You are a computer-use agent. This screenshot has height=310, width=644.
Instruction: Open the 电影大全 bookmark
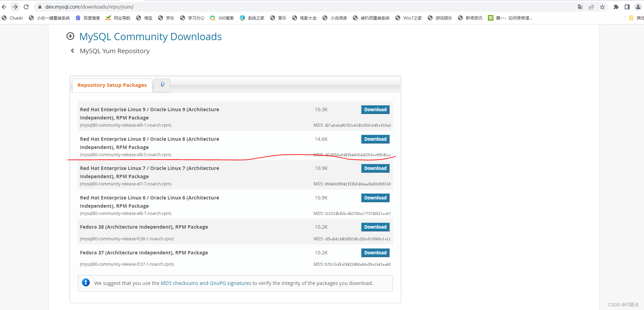click(x=305, y=18)
